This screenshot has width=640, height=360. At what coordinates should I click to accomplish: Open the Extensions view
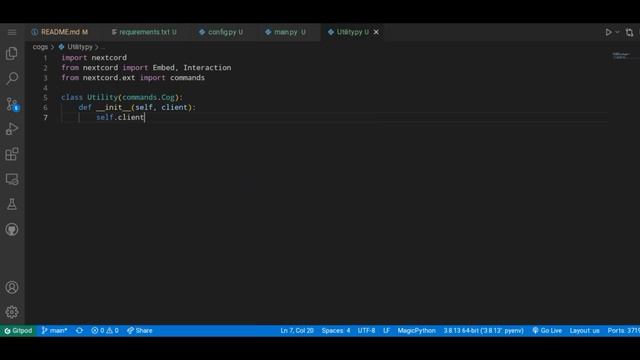click(x=12, y=154)
